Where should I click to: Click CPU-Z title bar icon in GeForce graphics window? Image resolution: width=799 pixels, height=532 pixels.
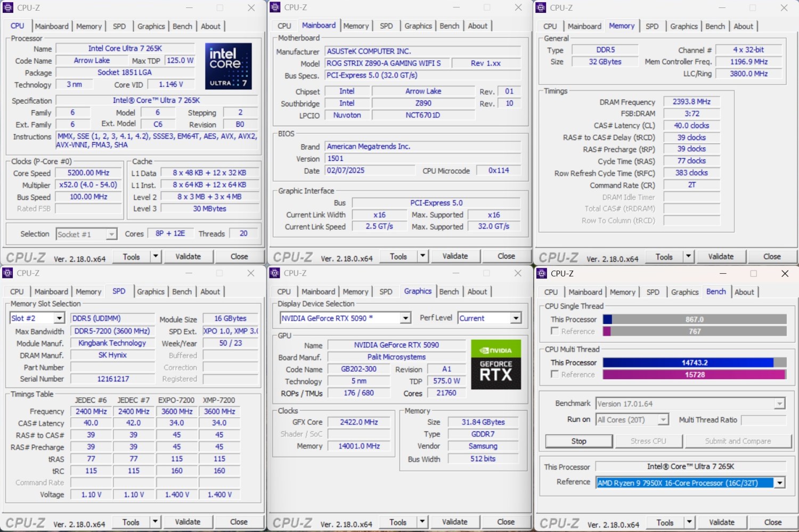(x=275, y=273)
